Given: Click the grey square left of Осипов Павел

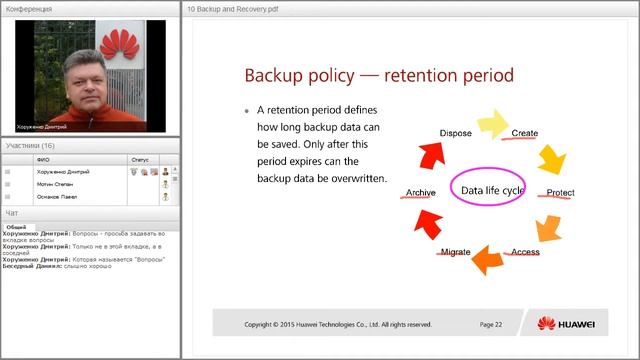Looking at the screenshot, I should [x=7, y=197].
